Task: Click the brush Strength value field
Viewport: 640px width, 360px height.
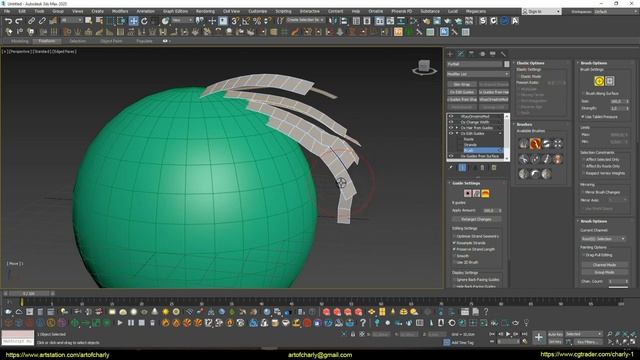Action: (x=616, y=108)
